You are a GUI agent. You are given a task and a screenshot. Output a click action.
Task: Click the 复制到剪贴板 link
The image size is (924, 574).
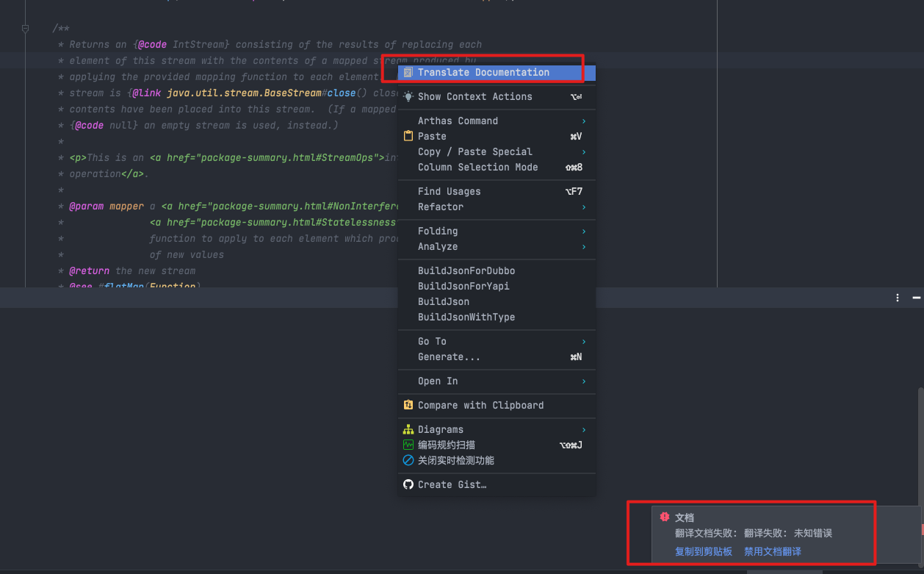pos(703,550)
